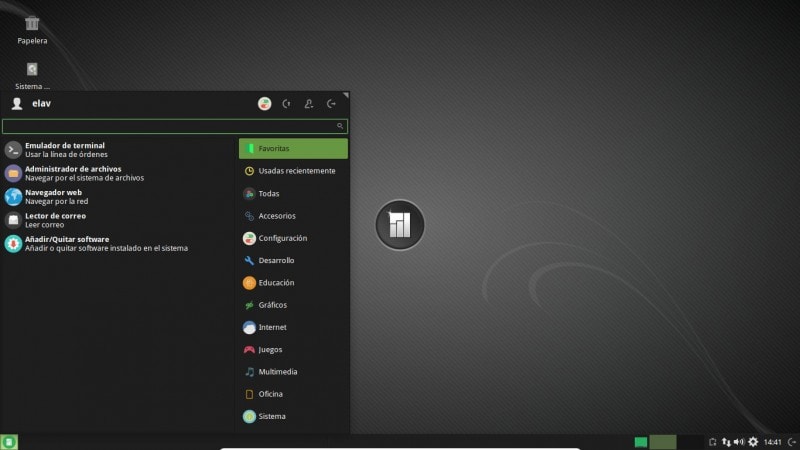Open the Multimedia category

pyautogui.click(x=293, y=372)
